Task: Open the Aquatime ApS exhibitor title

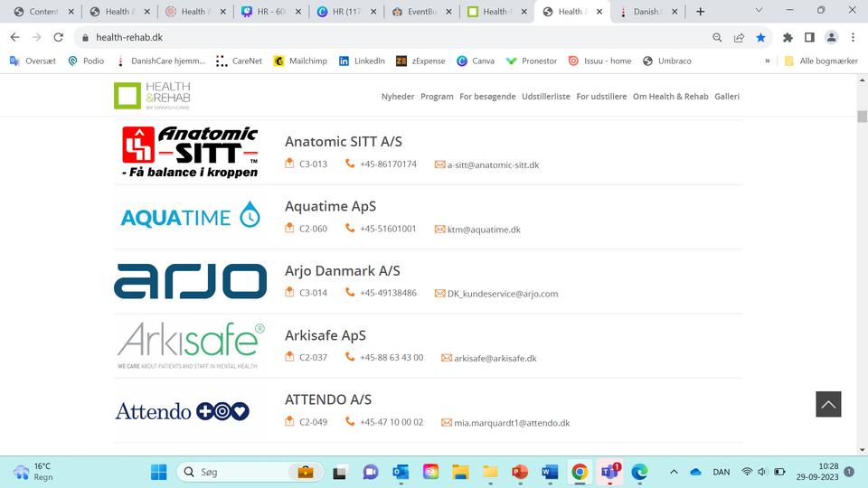Action: click(x=331, y=206)
